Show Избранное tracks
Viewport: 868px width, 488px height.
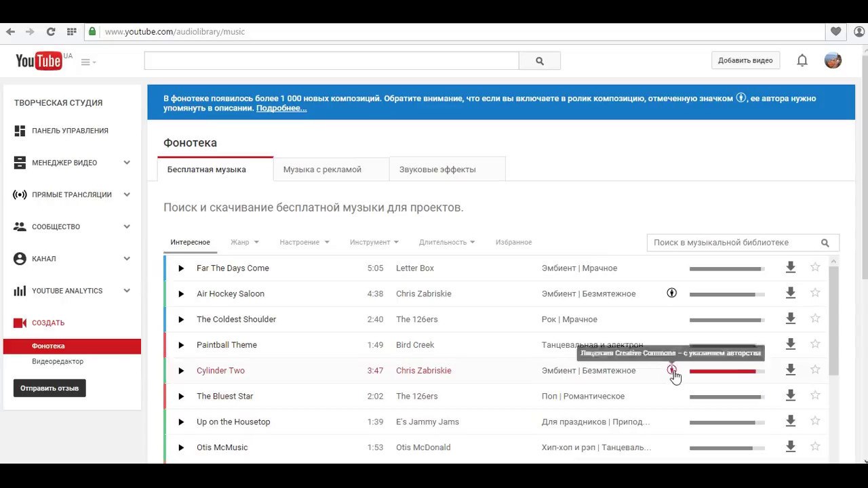click(513, 242)
